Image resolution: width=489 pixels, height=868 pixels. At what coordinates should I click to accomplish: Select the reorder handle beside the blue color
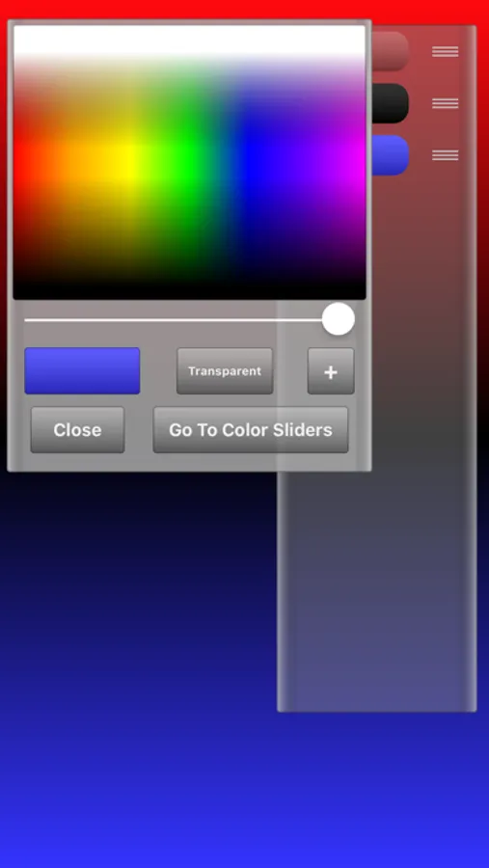(446, 155)
